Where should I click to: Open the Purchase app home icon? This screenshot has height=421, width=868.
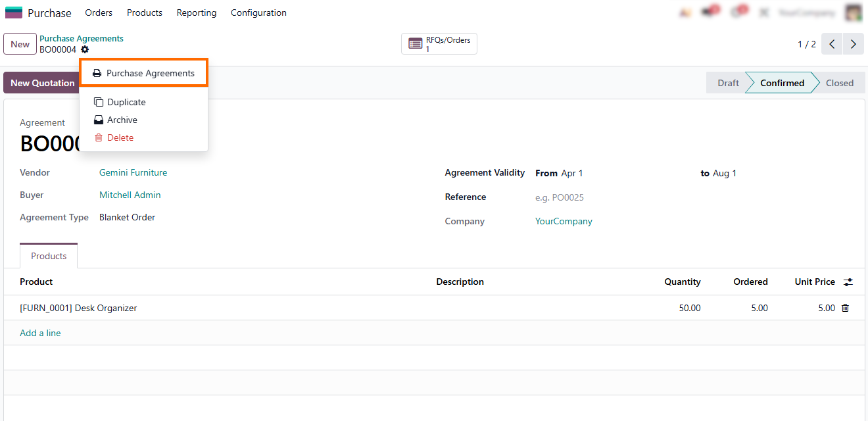(x=14, y=12)
